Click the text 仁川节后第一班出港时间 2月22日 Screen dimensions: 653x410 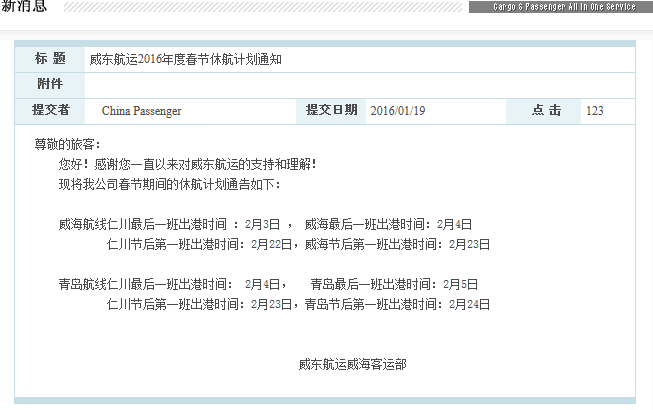(x=199, y=244)
